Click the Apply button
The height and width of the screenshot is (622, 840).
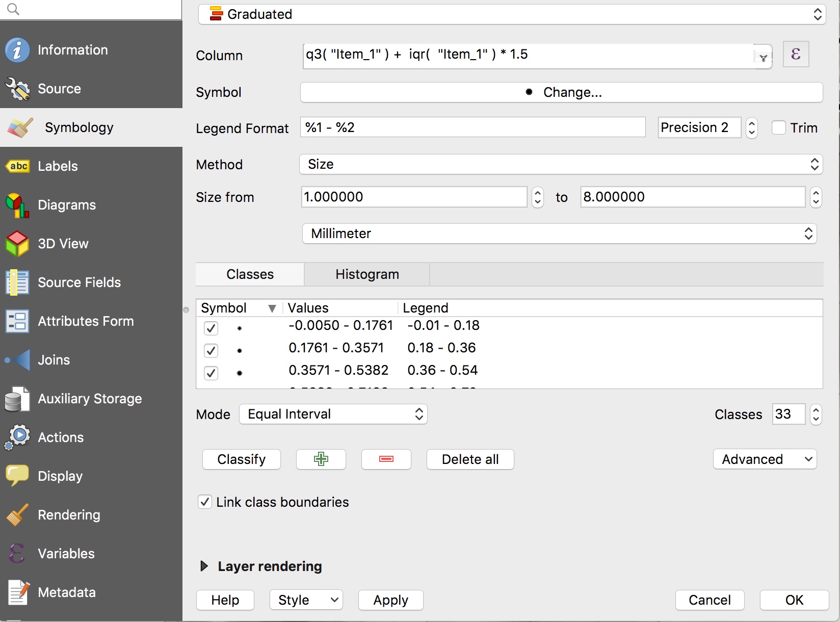391,600
